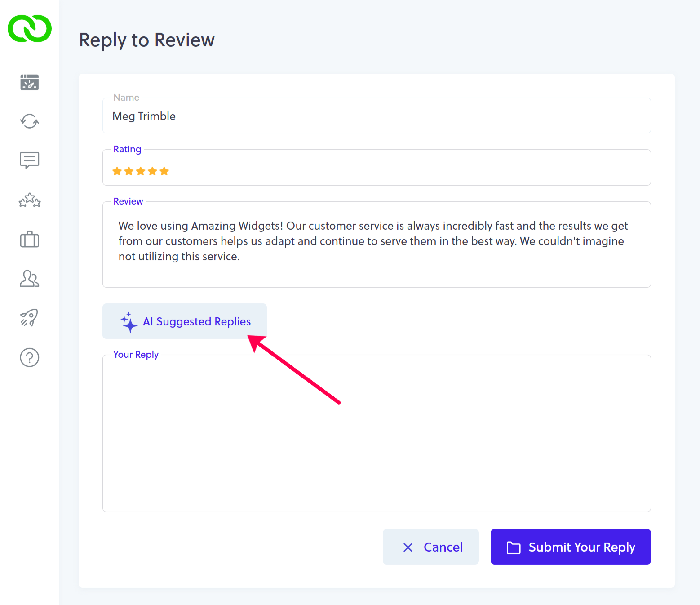Click the five-star Rating field
Screen dimensions: 700x605
click(377, 167)
